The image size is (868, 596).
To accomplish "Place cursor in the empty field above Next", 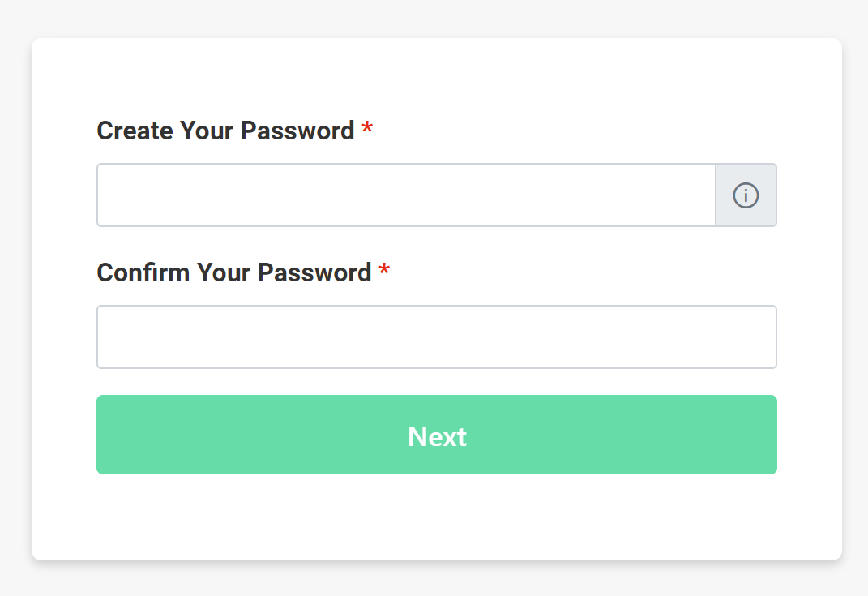I will point(437,337).
